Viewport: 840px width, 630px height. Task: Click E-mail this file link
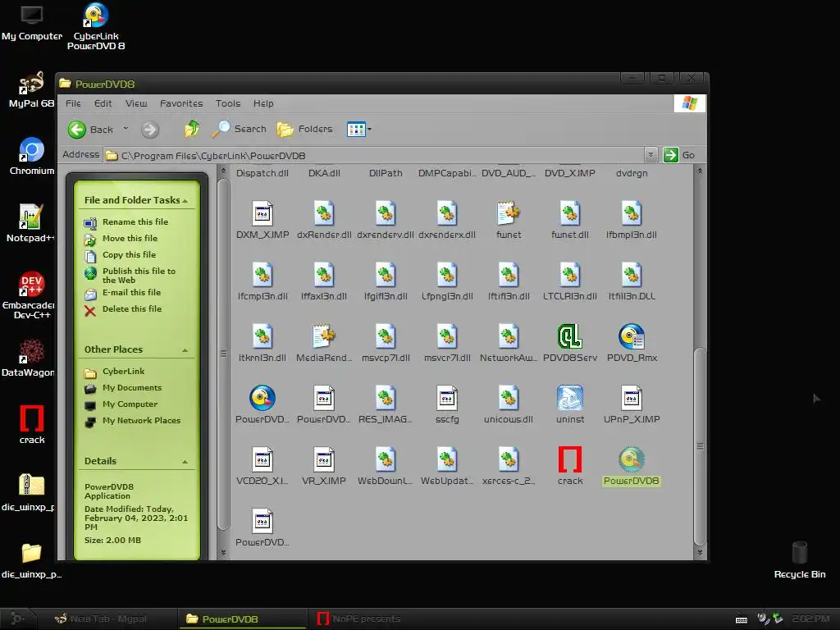pos(131,293)
